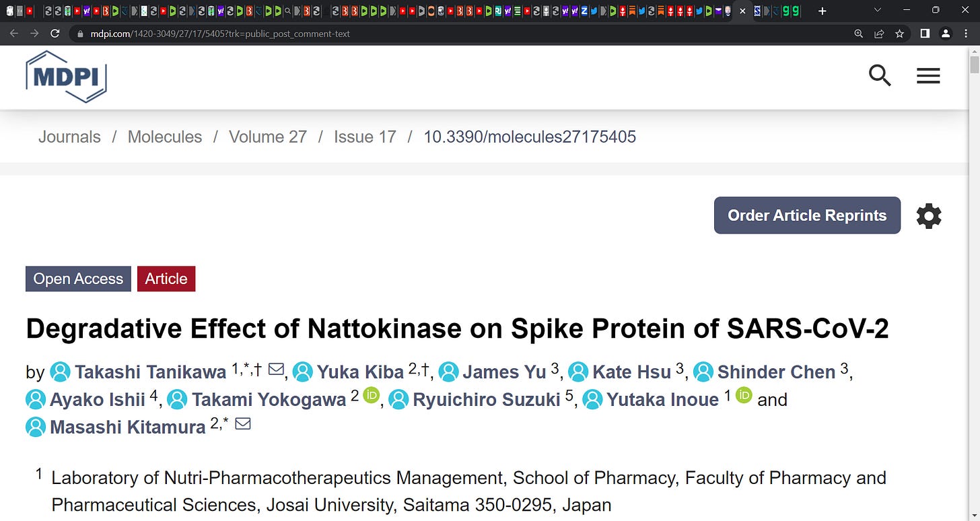Open the site search magnifier icon
The image size is (980, 521).
point(880,76)
